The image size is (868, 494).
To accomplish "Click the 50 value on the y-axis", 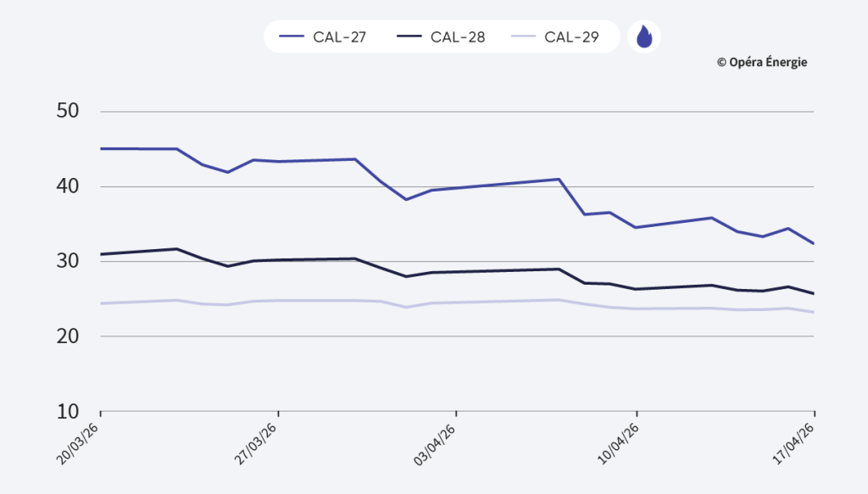I will pyautogui.click(x=67, y=112).
